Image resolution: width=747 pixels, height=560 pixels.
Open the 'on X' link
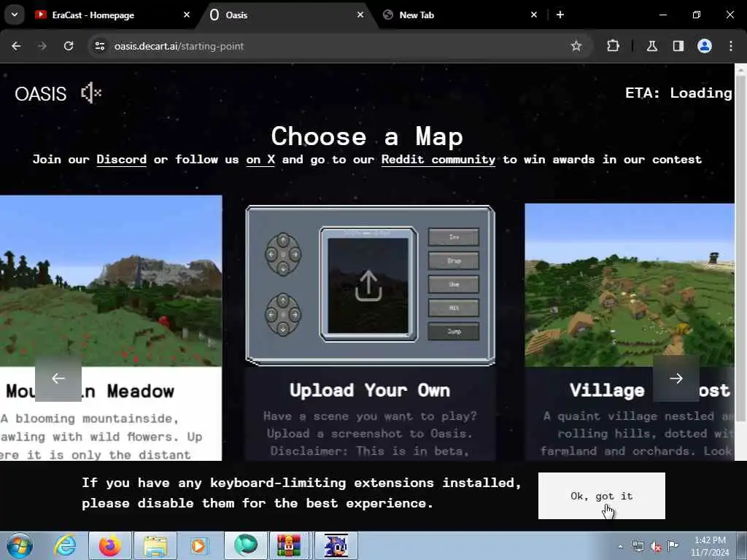260,160
